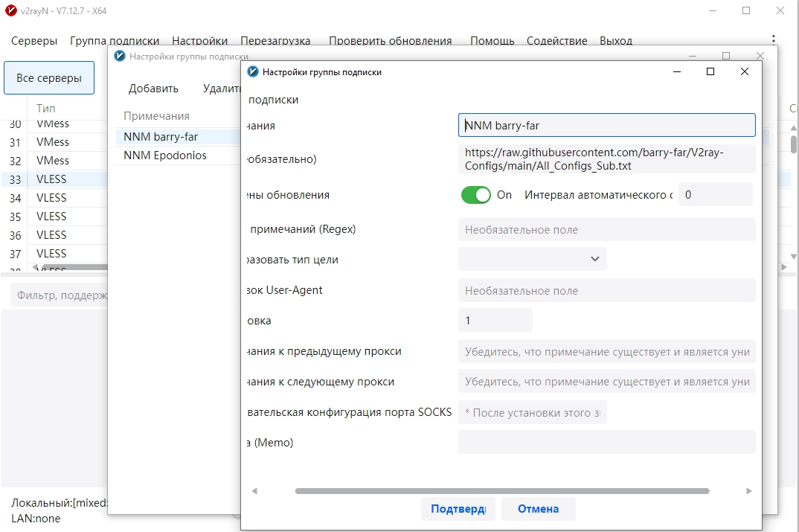
Task: Click the auto update interval field
Action: pos(715,195)
